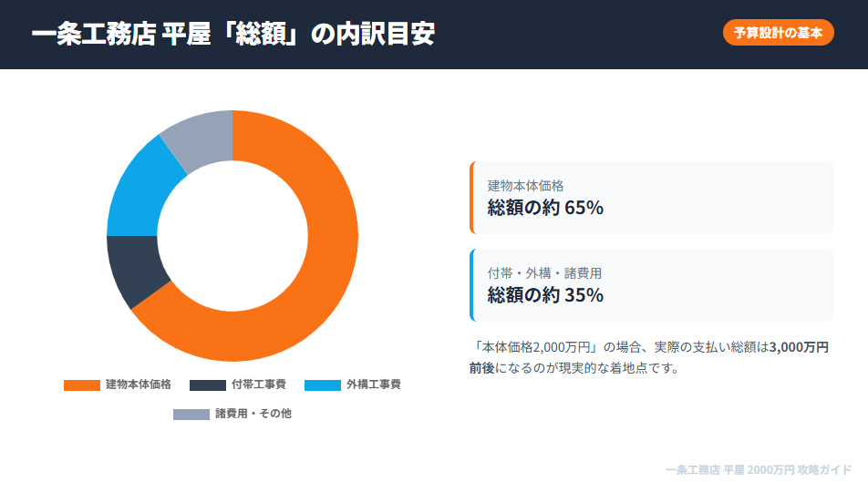Toggle the 諸費用・その他 legend label
The width and height of the screenshot is (868, 482).
pos(253,414)
